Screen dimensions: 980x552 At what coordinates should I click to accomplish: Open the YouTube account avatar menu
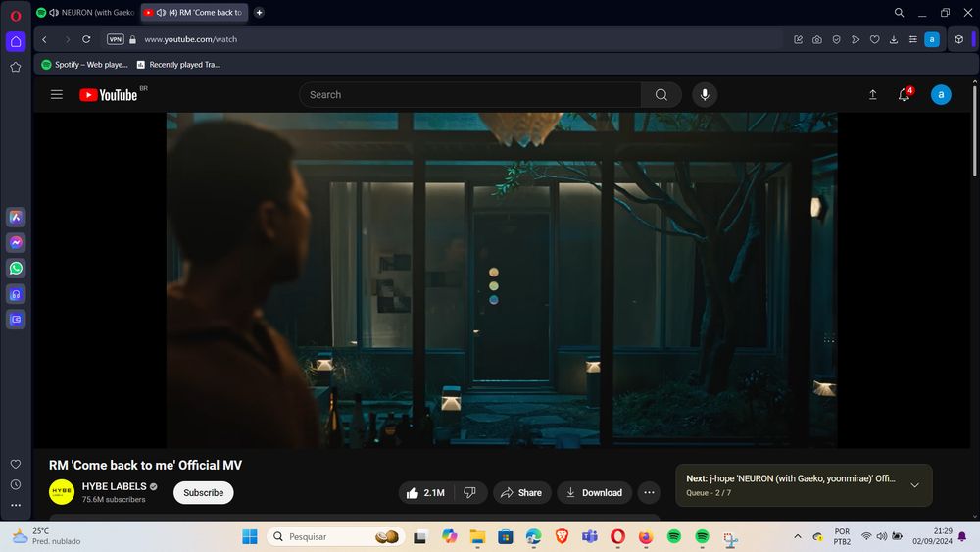[x=941, y=95]
